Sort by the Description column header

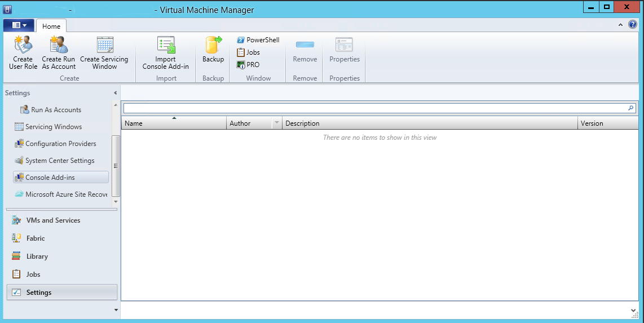click(430, 123)
